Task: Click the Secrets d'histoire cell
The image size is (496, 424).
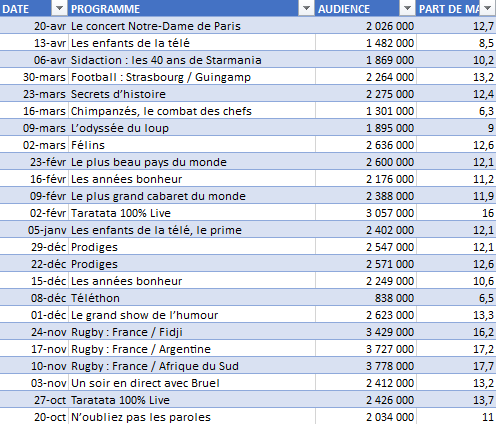Action: 192,94
